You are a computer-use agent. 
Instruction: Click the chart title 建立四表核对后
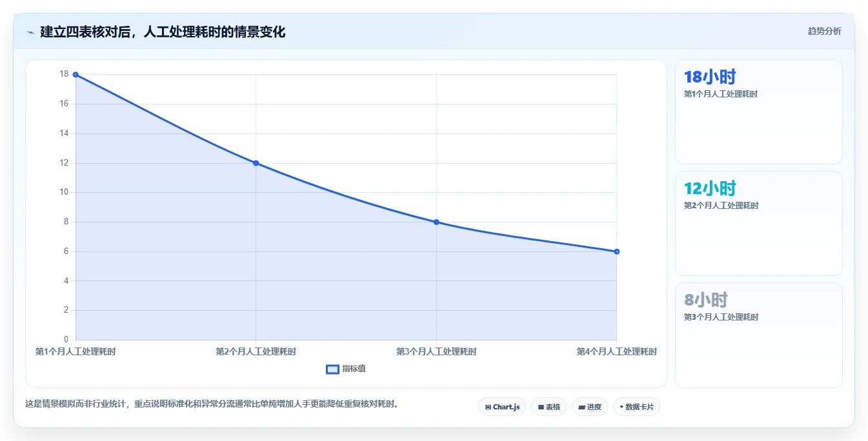click(163, 32)
